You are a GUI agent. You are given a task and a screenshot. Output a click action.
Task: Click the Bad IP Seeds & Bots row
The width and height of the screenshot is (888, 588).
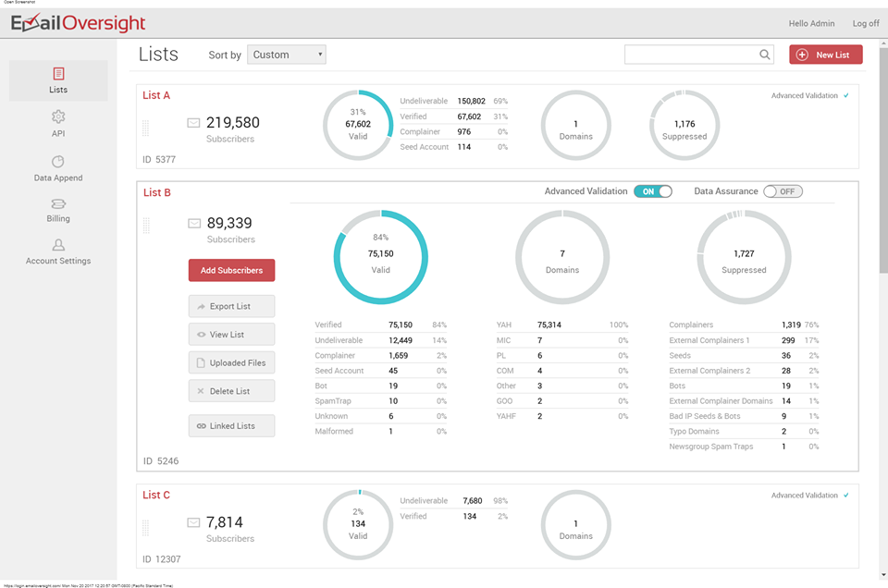tap(744, 416)
